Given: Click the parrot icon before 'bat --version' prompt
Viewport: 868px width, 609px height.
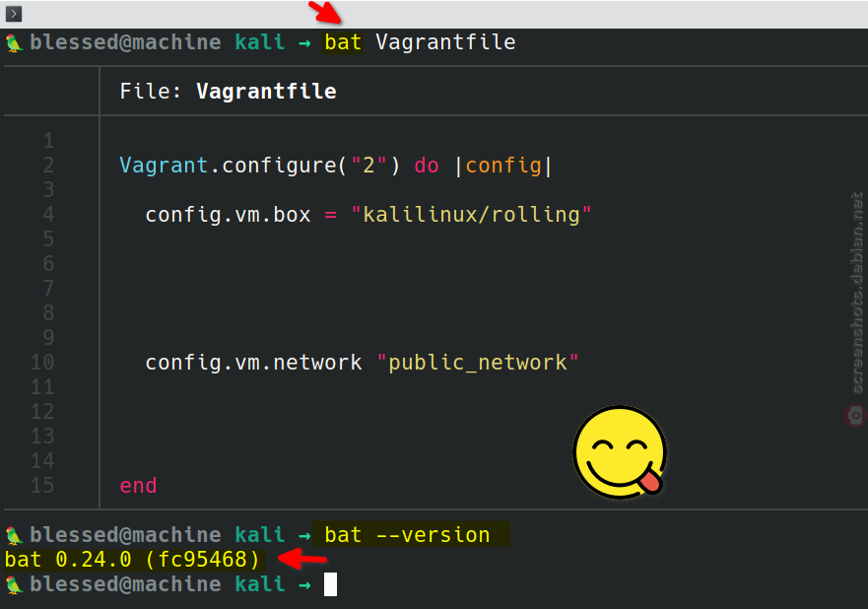Looking at the screenshot, I should pyautogui.click(x=14, y=535).
